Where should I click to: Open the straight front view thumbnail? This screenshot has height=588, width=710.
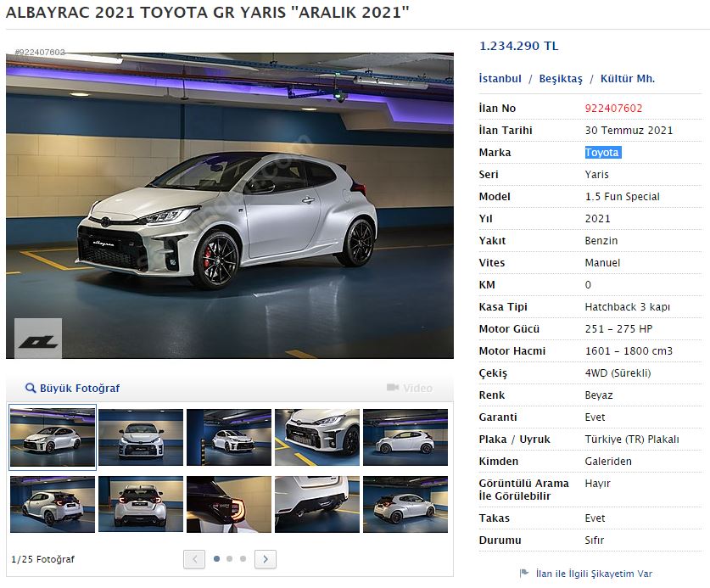[x=141, y=437]
